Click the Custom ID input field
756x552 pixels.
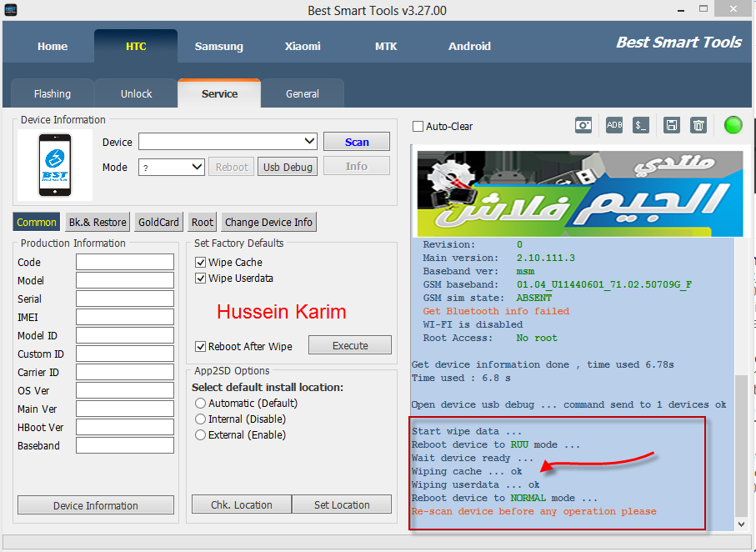(x=125, y=354)
